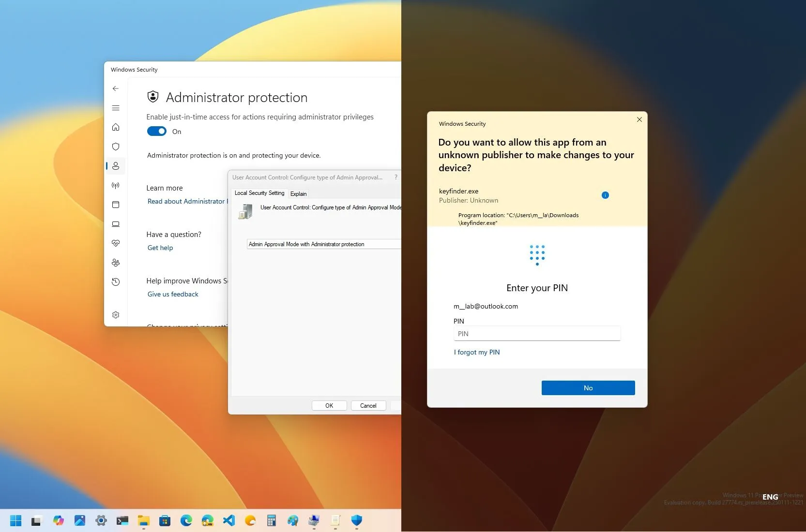
Task: Open App & browser control icon in sidebar
Action: point(115,205)
